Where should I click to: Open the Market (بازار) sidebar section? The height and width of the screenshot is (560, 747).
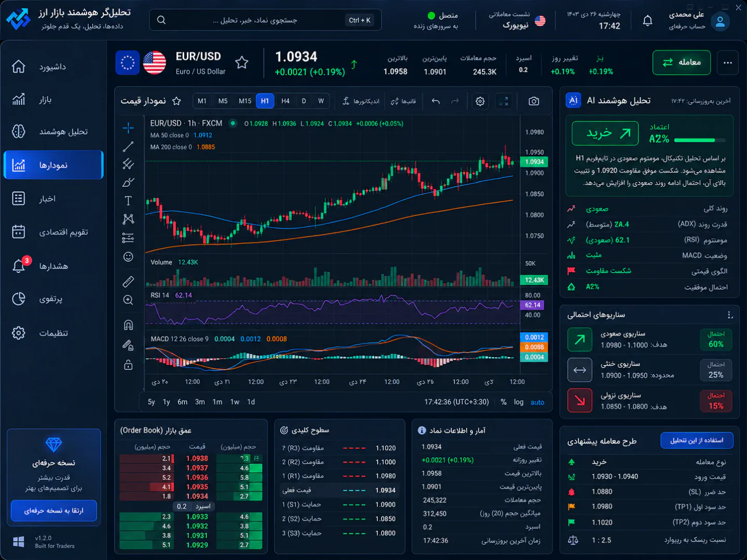(53, 100)
